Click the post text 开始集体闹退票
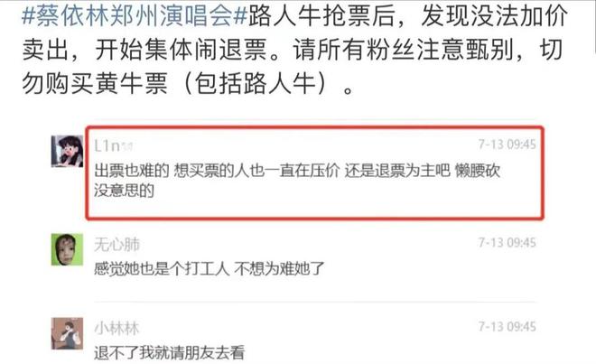 181,50
